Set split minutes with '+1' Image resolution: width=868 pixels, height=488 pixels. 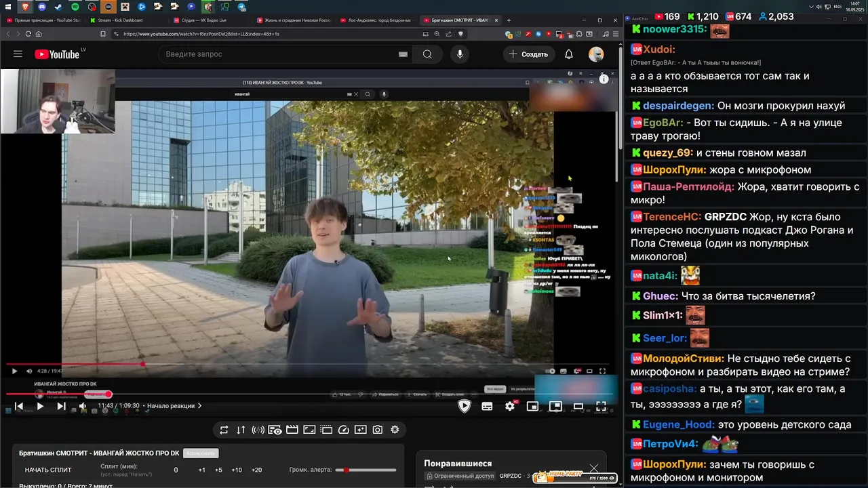[201, 470]
